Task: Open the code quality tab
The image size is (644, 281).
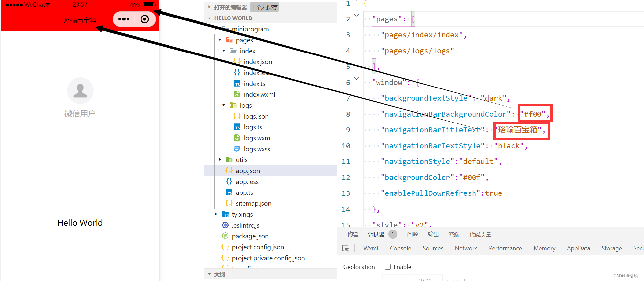Action: 480,234
